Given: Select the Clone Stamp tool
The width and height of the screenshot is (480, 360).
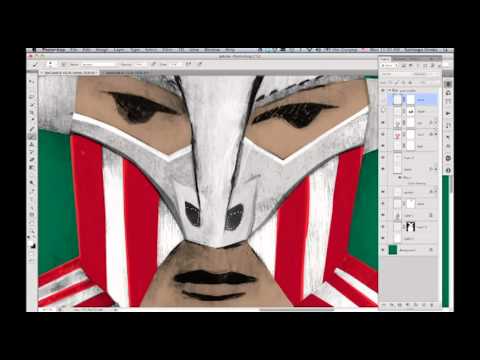Looking at the screenshot, I should coord(32,144).
